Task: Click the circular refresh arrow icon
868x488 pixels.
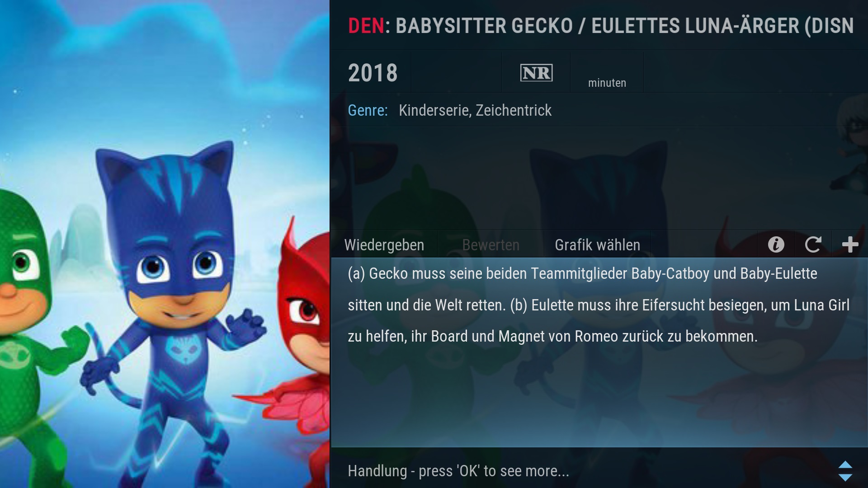Action: 813,244
